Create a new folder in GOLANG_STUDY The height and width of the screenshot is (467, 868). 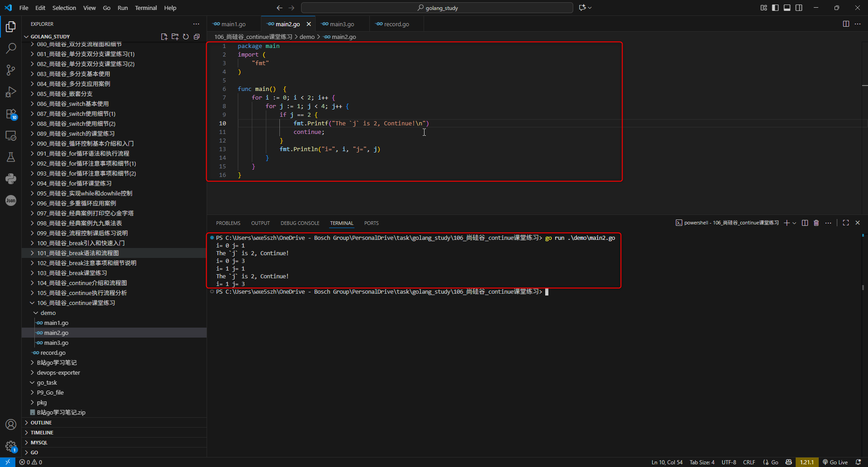pyautogui.click(x=175, y=37)
